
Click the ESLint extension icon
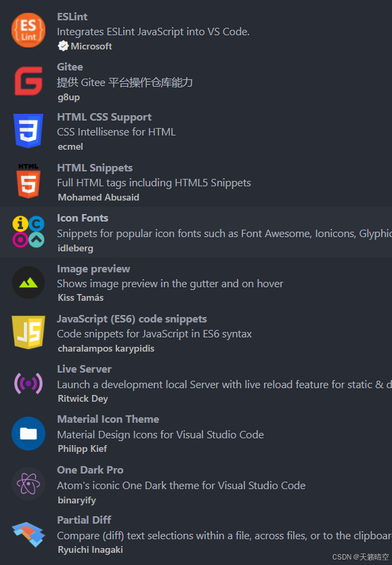click(x=28, y=30)
